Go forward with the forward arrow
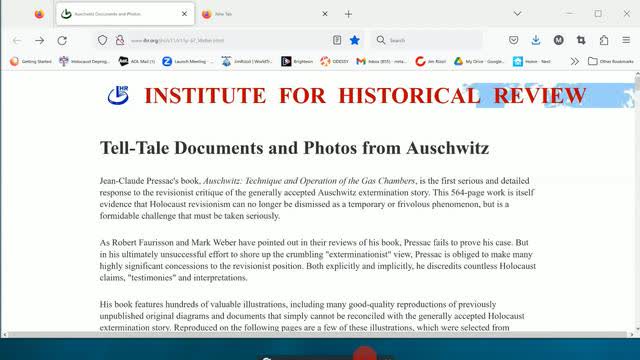640x360 pixels. point(40,40)
